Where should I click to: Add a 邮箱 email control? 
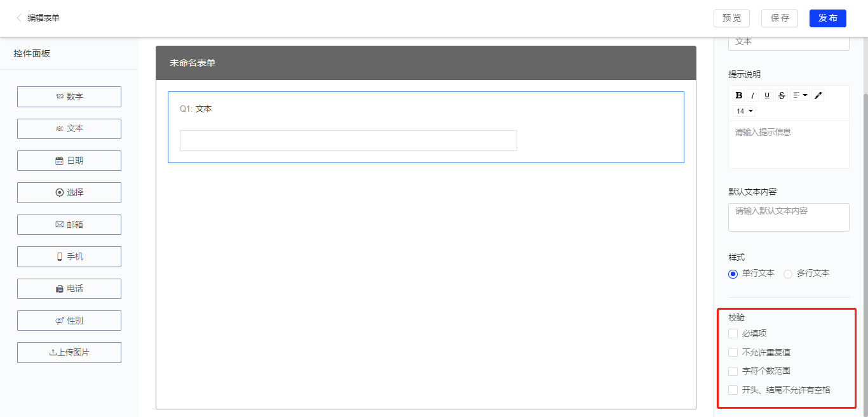[x=69, y=225]
